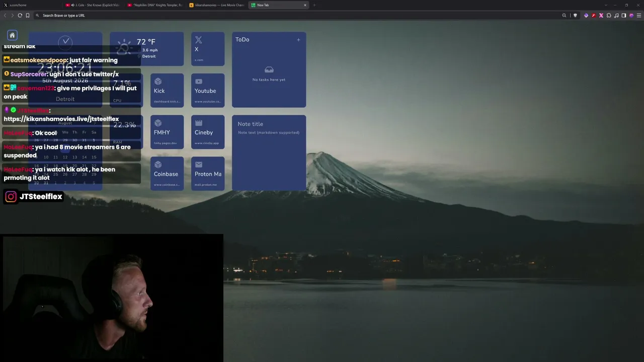Switch to the x.com/home tab
This screenshot has width=644, height=362.
point(31,5)
